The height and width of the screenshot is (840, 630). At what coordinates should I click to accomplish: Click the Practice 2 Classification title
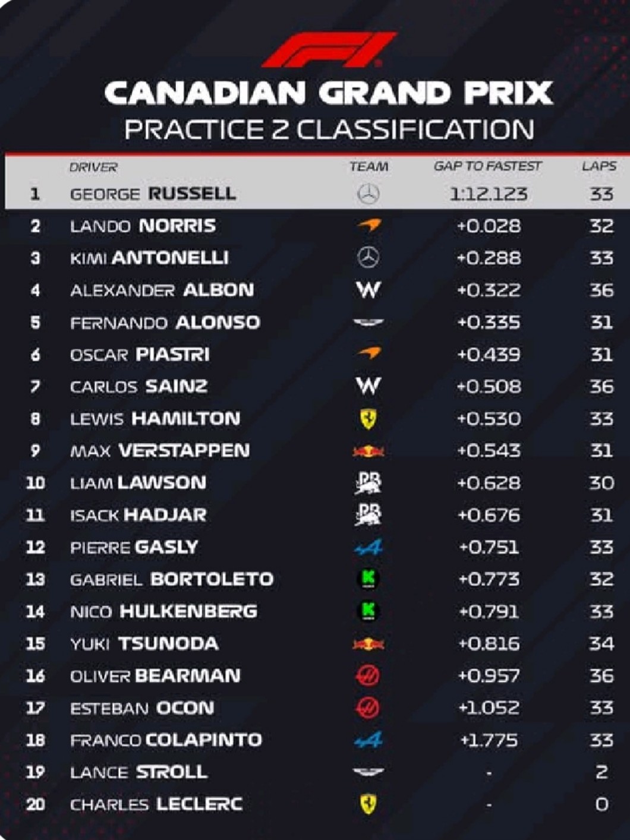point(329,130)
